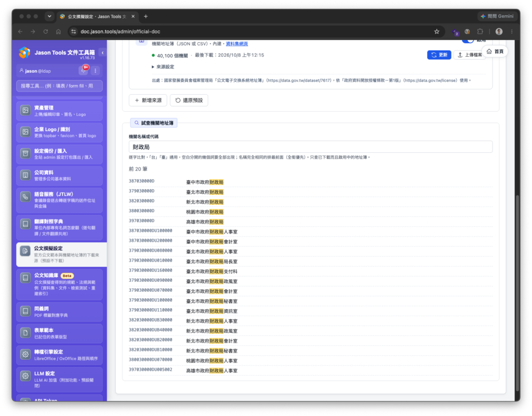This screenshot has height=416, width=532.
Task: Open 資產管理 in the sidebar
Action: click(59, 111)
